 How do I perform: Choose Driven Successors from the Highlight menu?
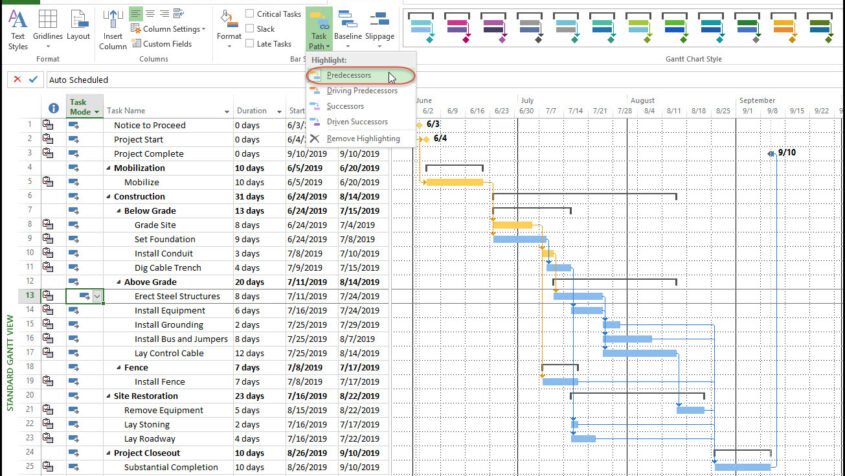coord(357,122)
